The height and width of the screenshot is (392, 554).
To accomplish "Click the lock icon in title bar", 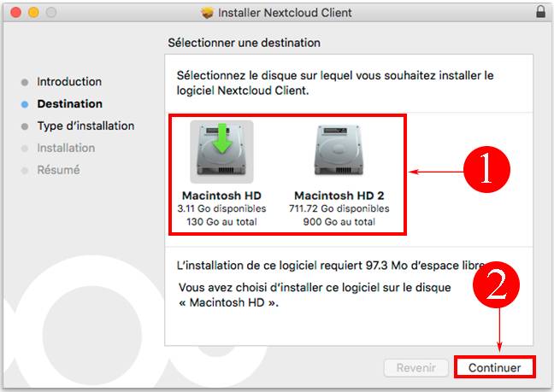I will [x=540, y=12].
